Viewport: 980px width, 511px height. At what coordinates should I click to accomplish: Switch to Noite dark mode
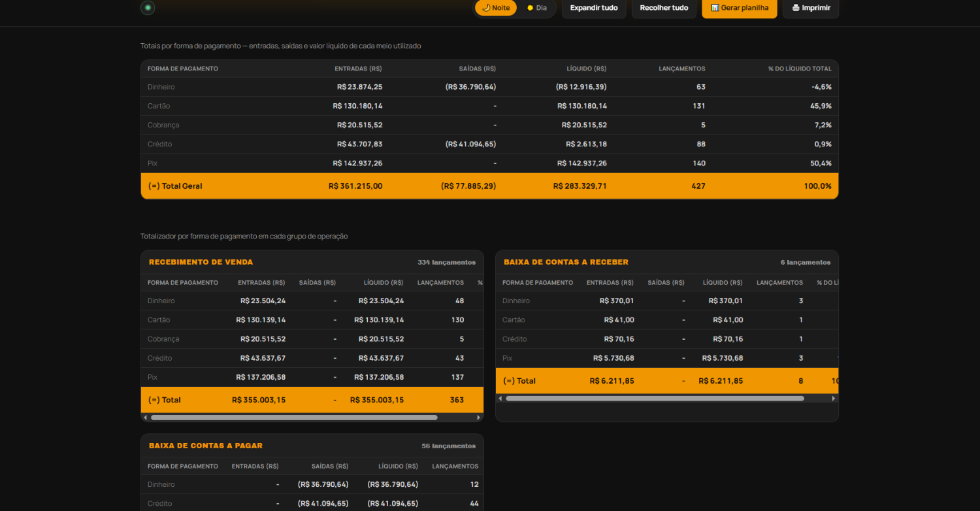496,8
